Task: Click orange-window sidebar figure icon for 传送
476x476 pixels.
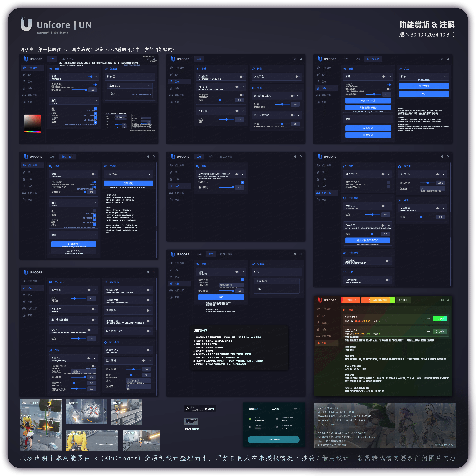Action: 318,329
